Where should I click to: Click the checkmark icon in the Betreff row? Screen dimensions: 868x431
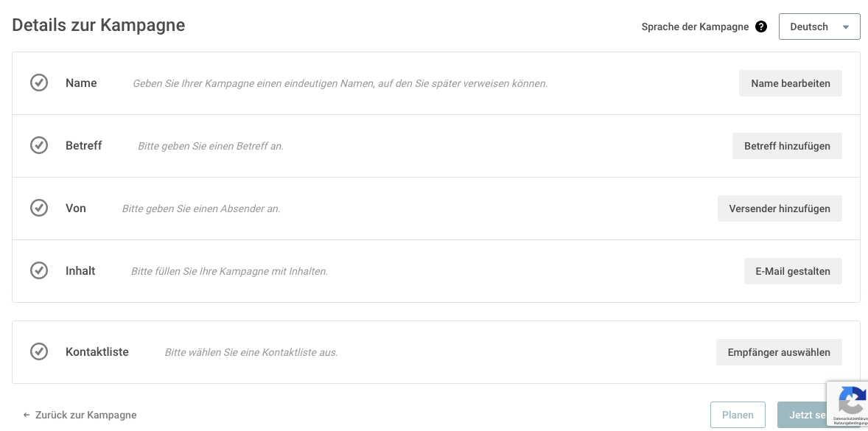(x=39, y=146)
